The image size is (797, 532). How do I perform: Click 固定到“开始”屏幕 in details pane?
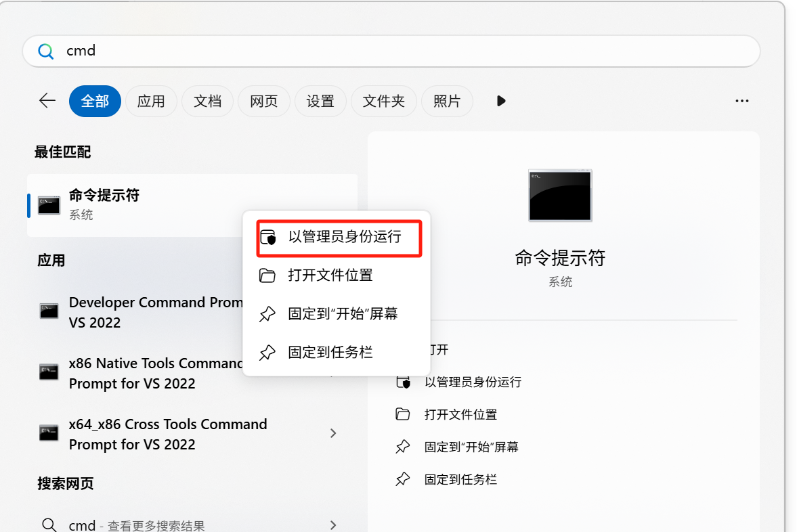pyautogui.click(x=471, y=447)
